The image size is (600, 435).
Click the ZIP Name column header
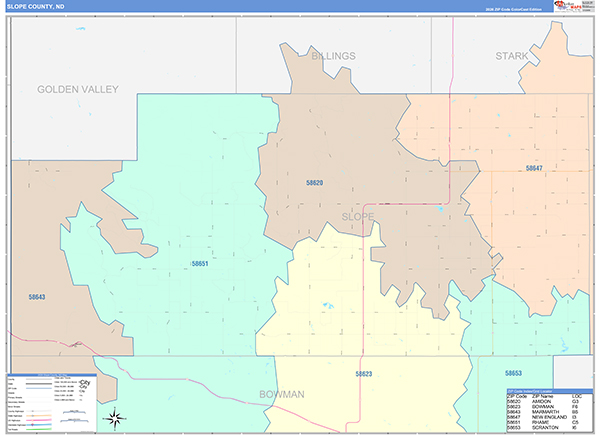pyautogui.click(x=542, y=396)
